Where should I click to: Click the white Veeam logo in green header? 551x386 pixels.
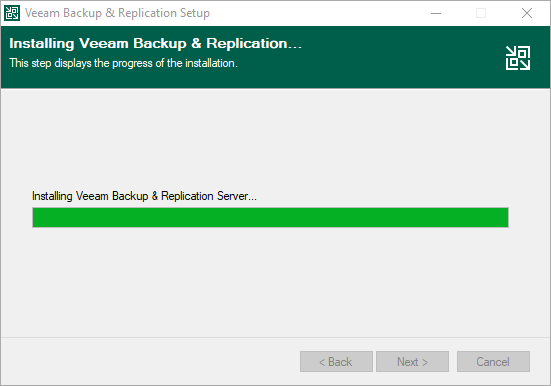click(x=518, y=58)
